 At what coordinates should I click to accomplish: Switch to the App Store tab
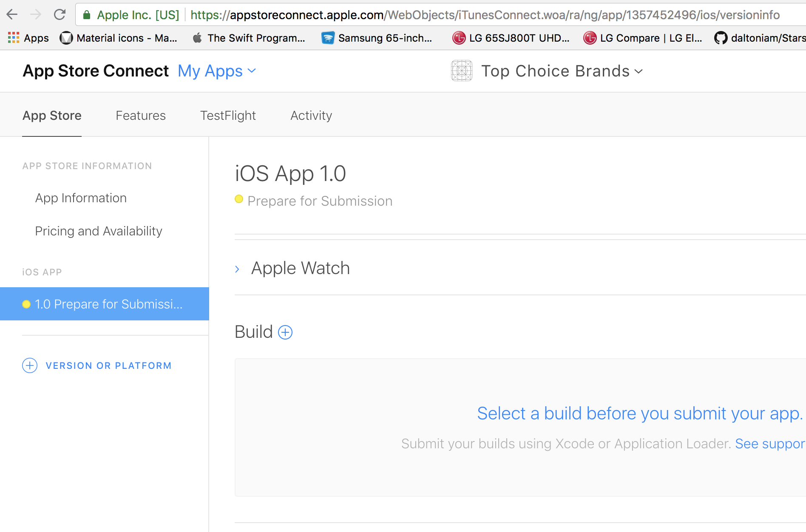tap(52, 116)
